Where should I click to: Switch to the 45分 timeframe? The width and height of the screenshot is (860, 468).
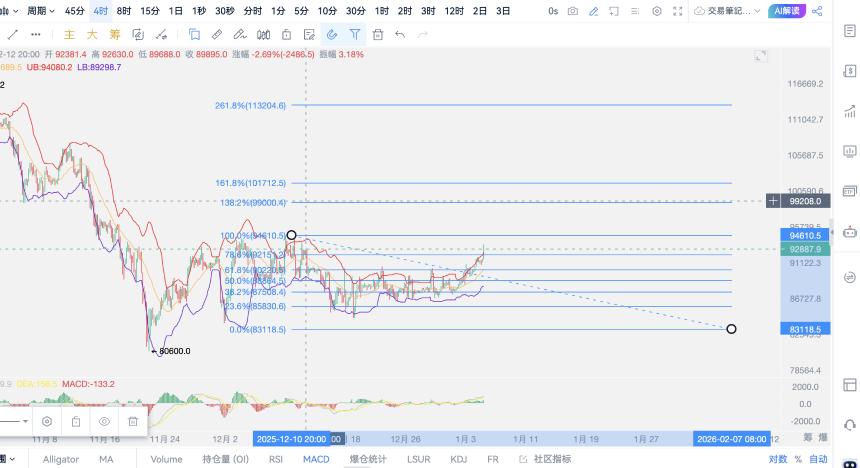click(x=75, y=11)
